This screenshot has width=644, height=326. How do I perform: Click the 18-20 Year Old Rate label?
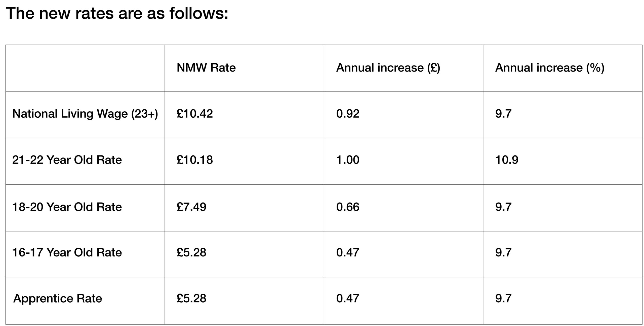point(67,207)
